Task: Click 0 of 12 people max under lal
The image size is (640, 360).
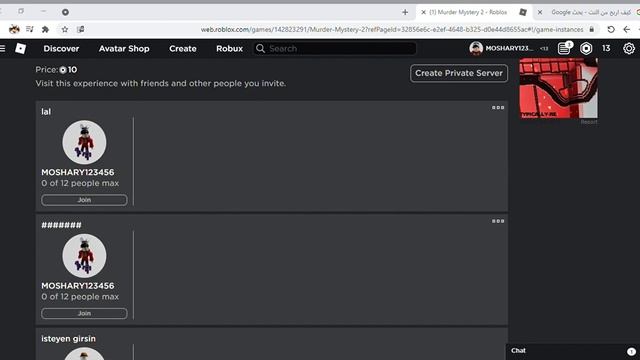Action: 80,183
